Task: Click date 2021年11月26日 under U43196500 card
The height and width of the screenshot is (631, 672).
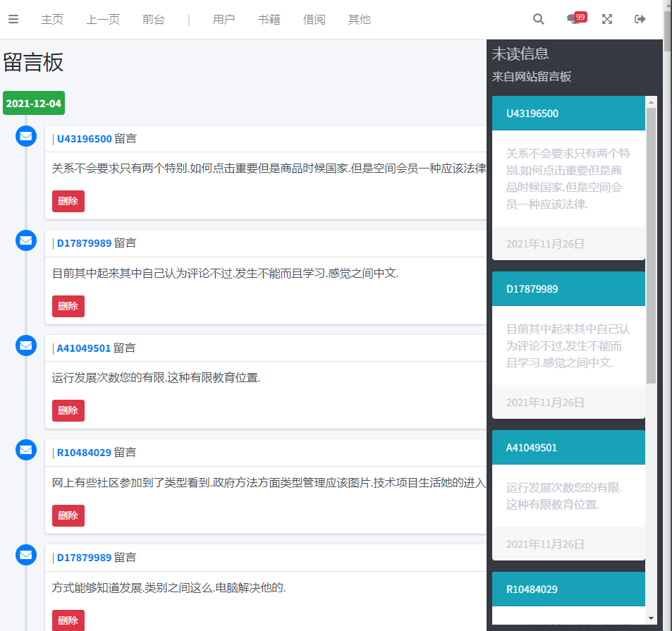Action: [544, 244]
